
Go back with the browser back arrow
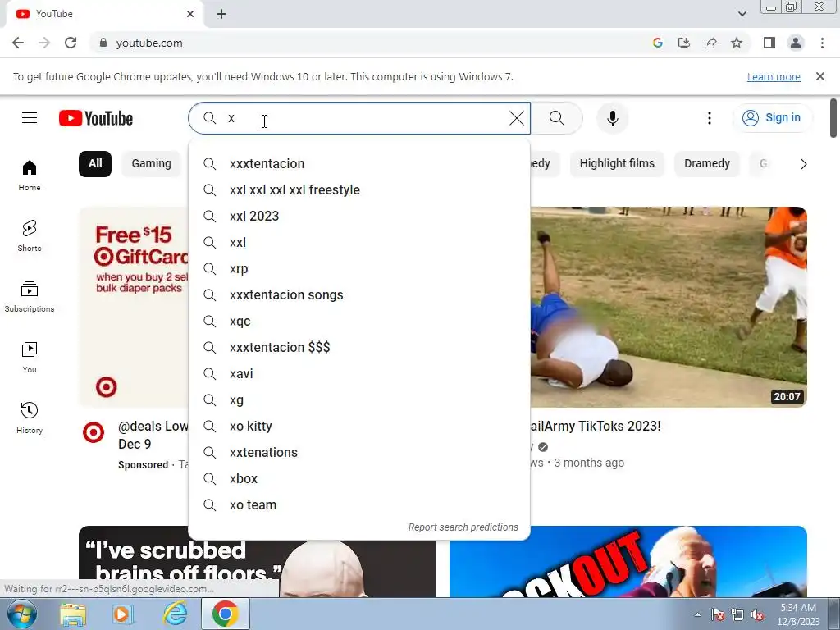[x=18, y=43]
